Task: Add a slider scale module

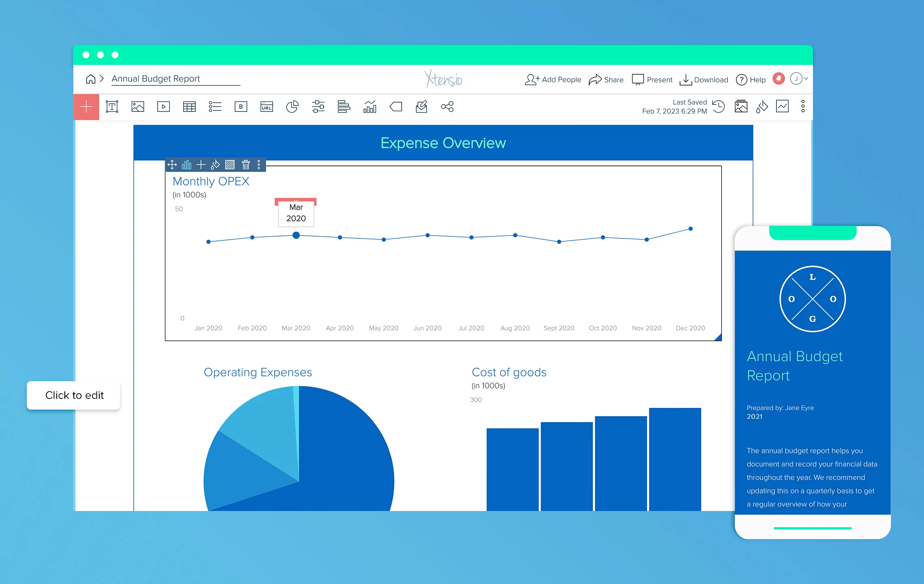Action: (318, 107)
